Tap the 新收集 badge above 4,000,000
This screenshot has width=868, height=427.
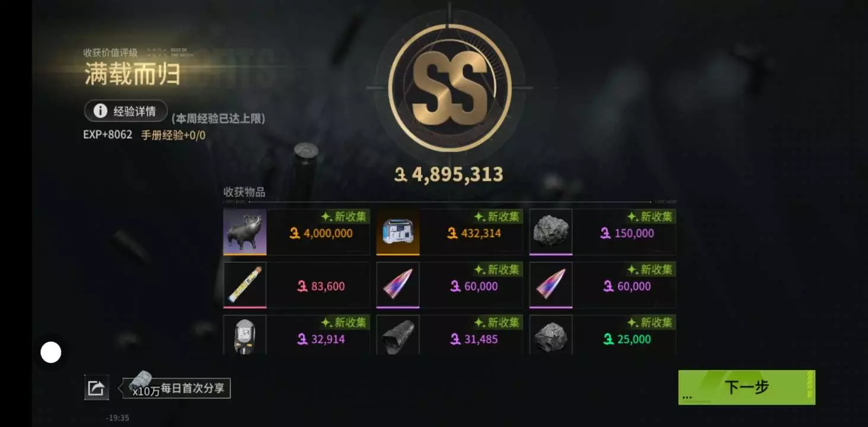click(x=344, y=216)
